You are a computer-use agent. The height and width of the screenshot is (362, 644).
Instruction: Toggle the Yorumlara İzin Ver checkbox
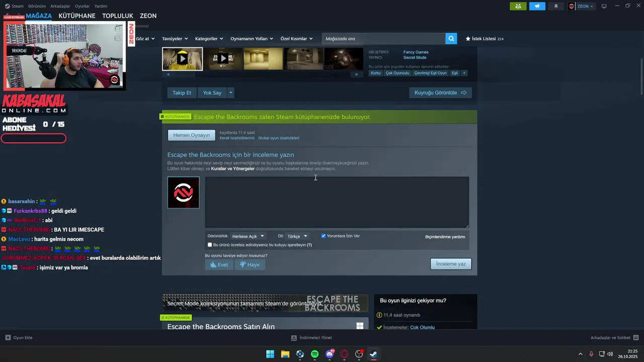pos(324,236)
